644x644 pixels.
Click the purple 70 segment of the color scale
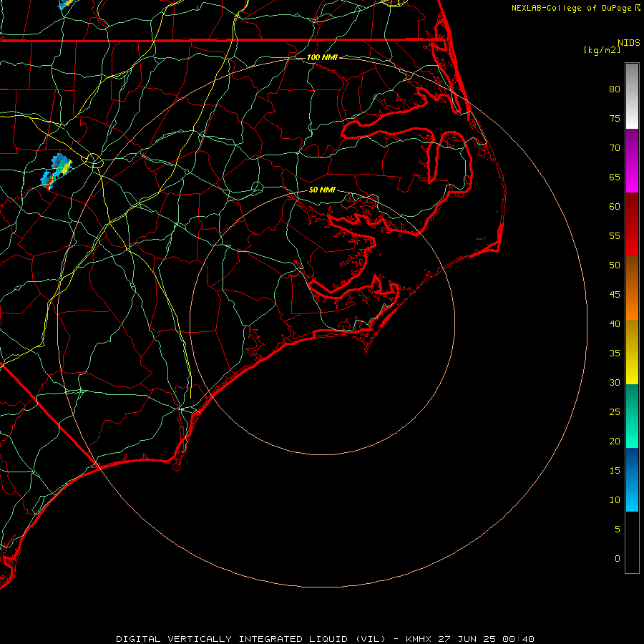click(x=632, y=146)
